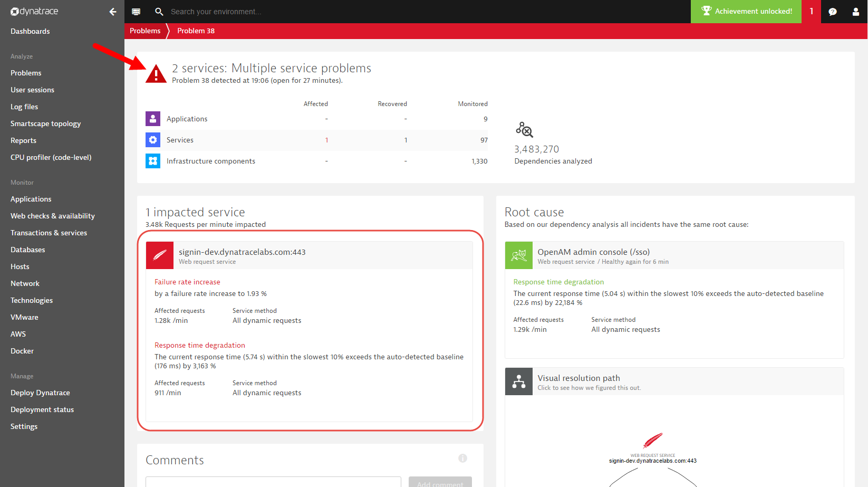Click the comment text input box
Viewport: 868px width, 487px height.
273,482
